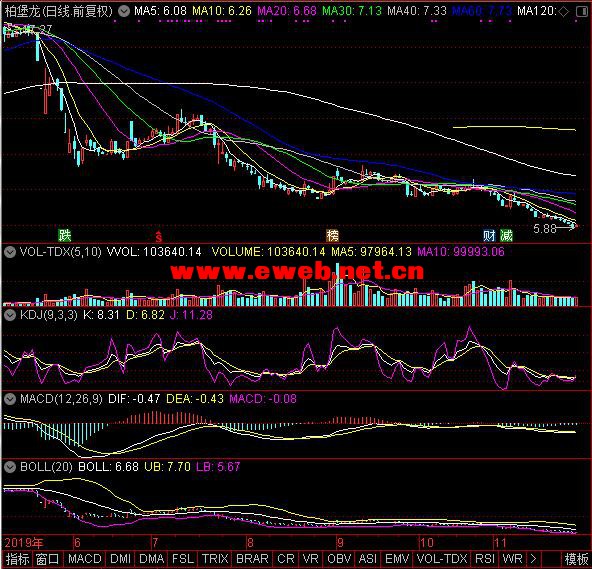592x569 pixels.
Task: Click the red $ marker on chart
Action: tap(159, 236)
